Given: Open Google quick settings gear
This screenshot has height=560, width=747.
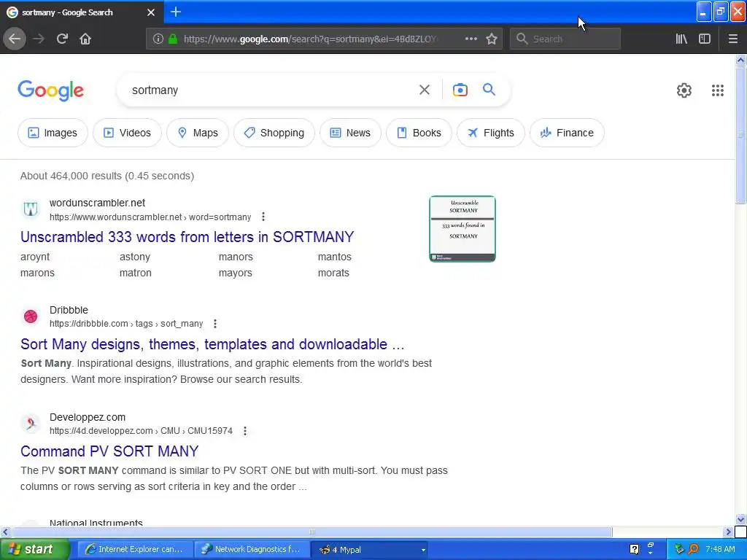Looking at the screenshot, I should click(684, 90).
